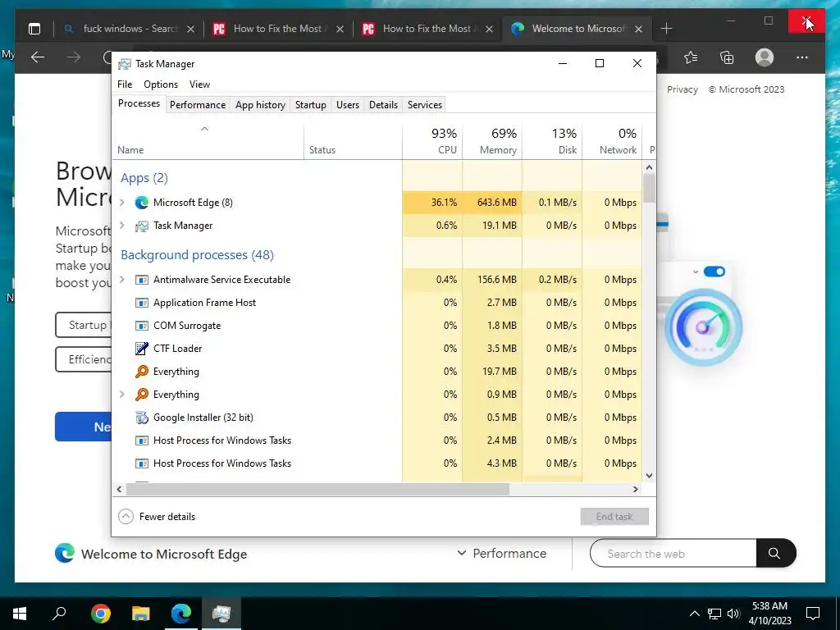Screen dimensions: 840x630
Task: Sort by the Disk column header
Action: tap(552, 141)
